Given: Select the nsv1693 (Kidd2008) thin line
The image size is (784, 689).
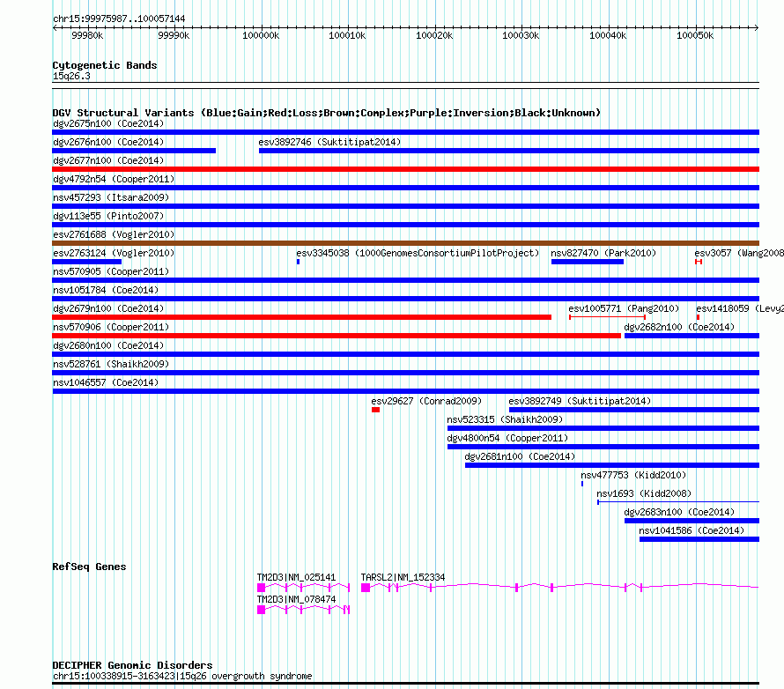Looking at the screenshot, I should coord(678,502).
